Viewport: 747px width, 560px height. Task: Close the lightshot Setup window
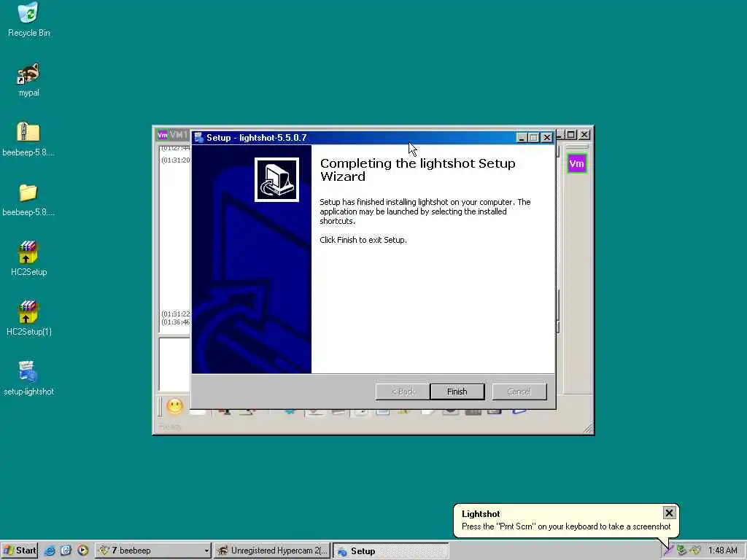[x=547, y=138]
